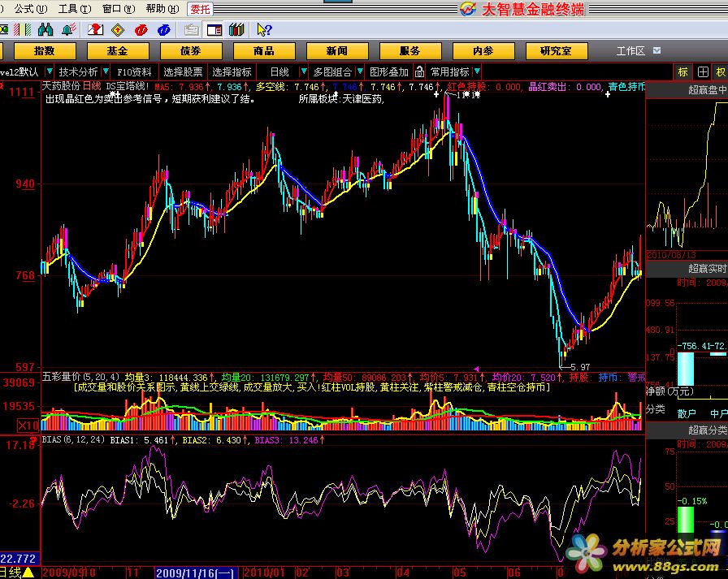728x579 pixels.
Task: Click the chart with red question mark icon
Action: pos(96,30)
